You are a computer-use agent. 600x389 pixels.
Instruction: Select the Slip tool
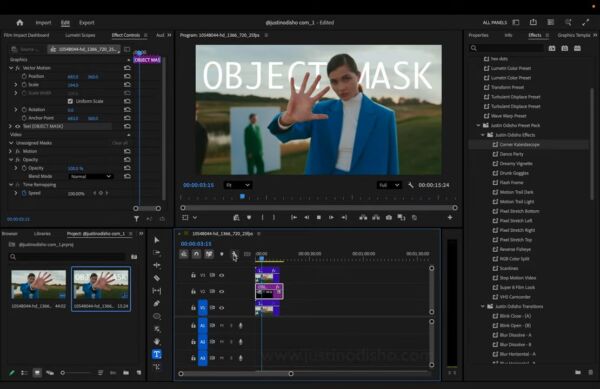(157, 291)
